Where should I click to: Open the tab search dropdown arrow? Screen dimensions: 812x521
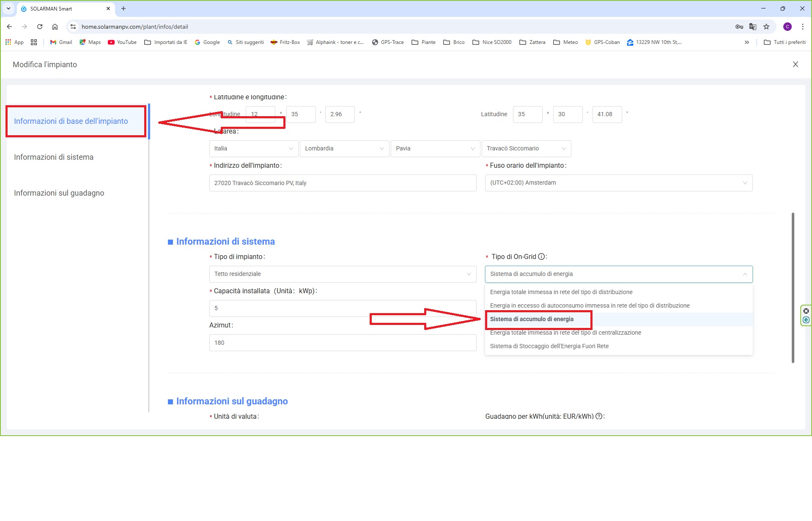(x=8, y=8)
